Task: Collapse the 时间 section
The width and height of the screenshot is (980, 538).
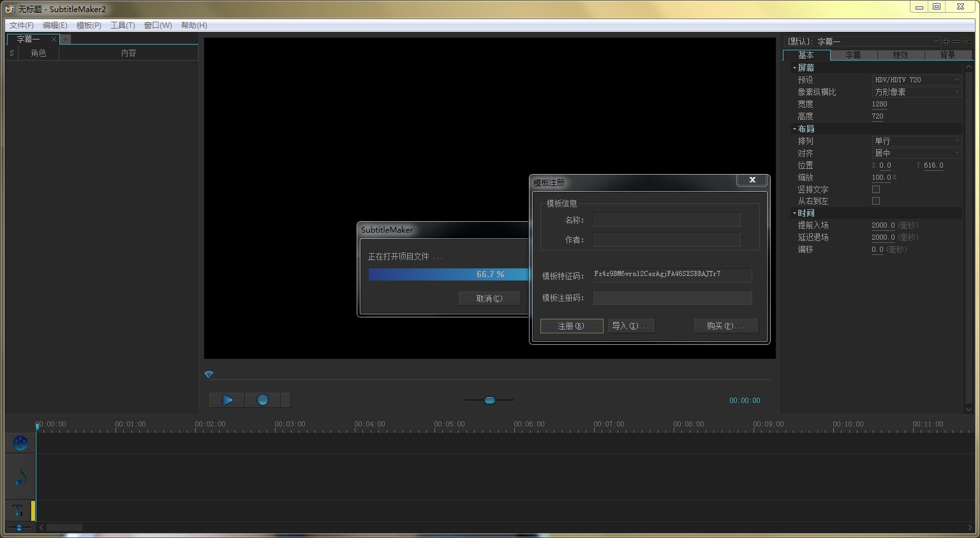Action: coord(794,213)
